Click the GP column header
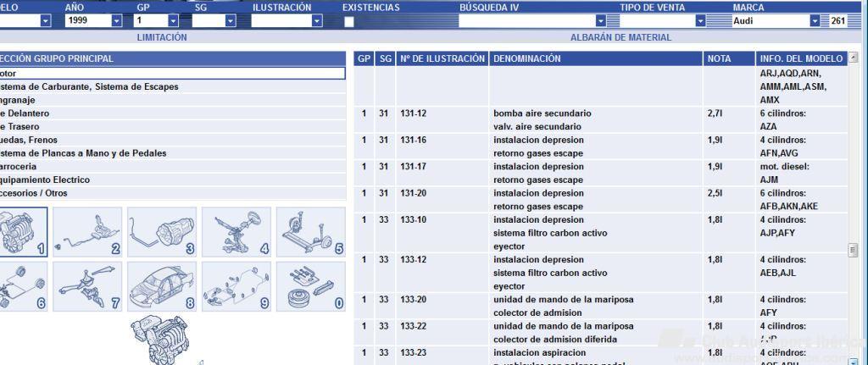 364,58
